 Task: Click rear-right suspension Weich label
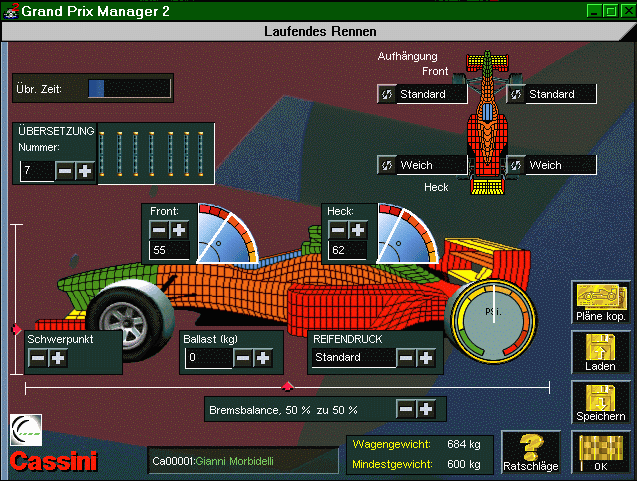[x=561, y=165]
